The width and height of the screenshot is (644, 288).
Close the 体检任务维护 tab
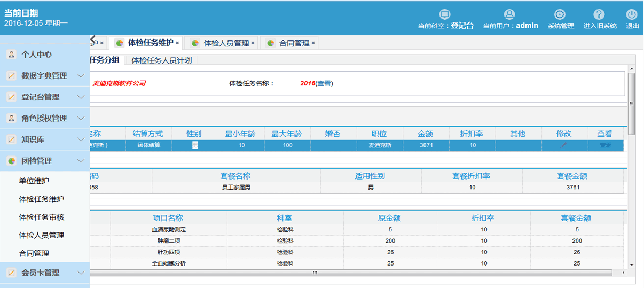pyautogui.click(x=177, y=43)
